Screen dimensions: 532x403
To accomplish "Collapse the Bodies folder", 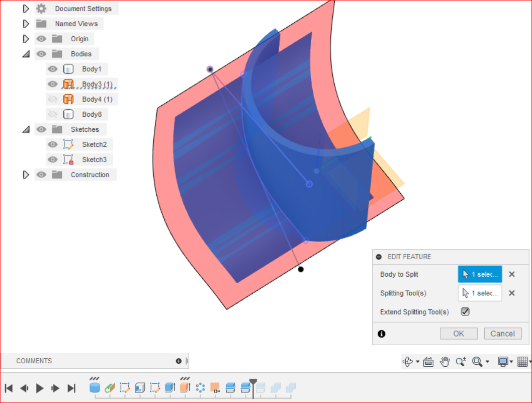I will click(26, 54).
